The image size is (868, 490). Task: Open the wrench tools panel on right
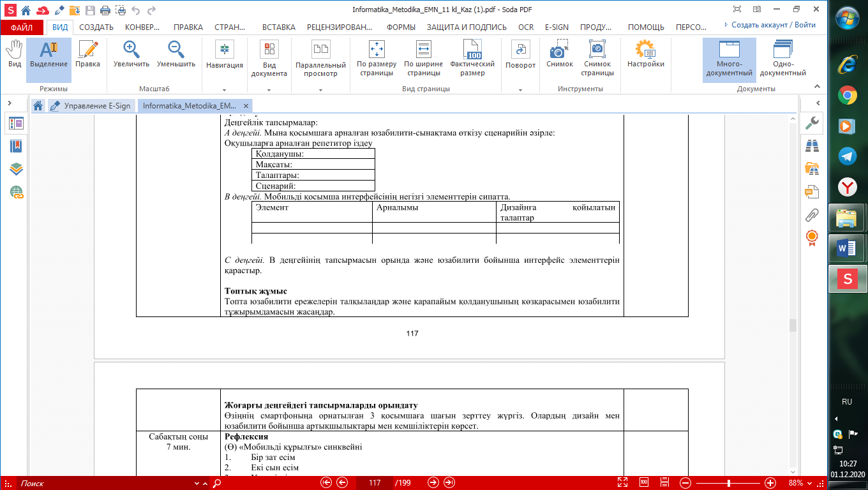click(812, 123)
